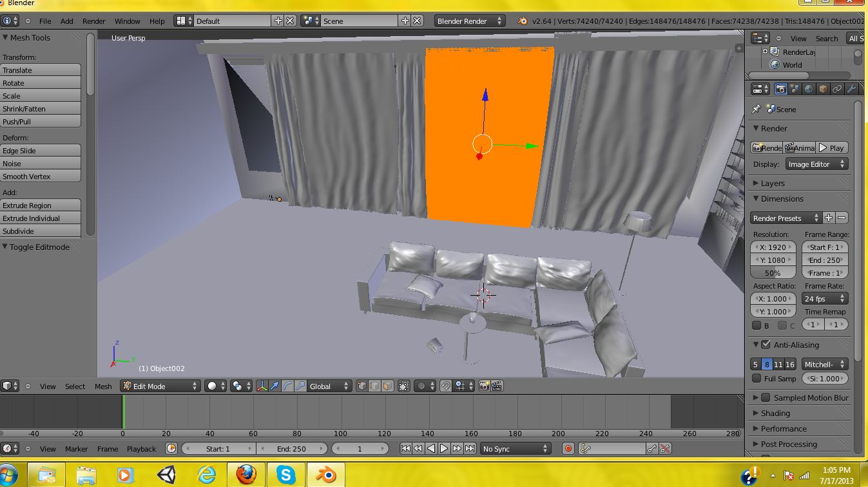
Task: Open the Render menu
Action: (93, 21)
